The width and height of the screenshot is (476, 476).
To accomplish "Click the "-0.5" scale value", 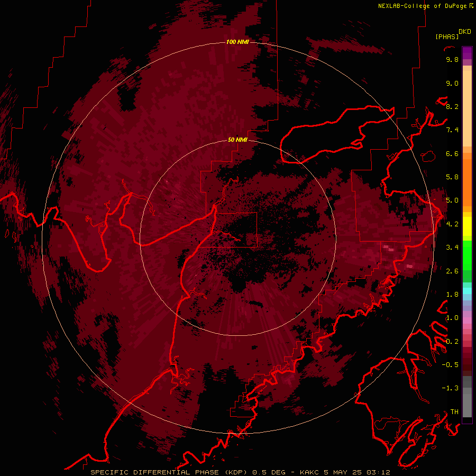I will point(450,365).
